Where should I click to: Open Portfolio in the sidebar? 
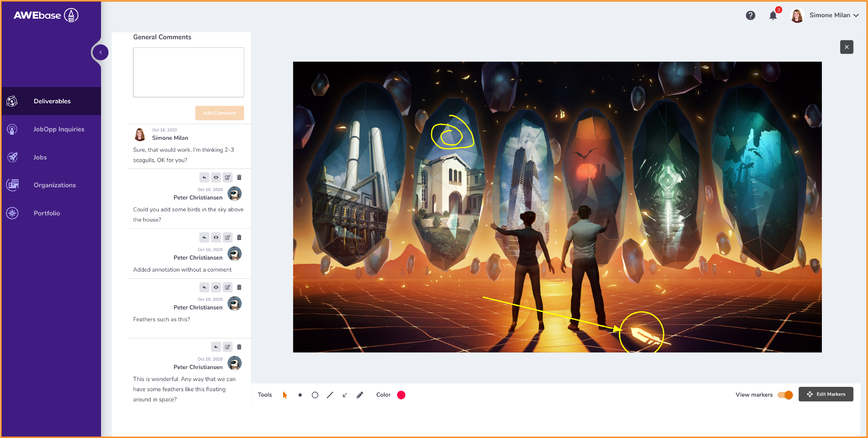[x=47, y=213]
